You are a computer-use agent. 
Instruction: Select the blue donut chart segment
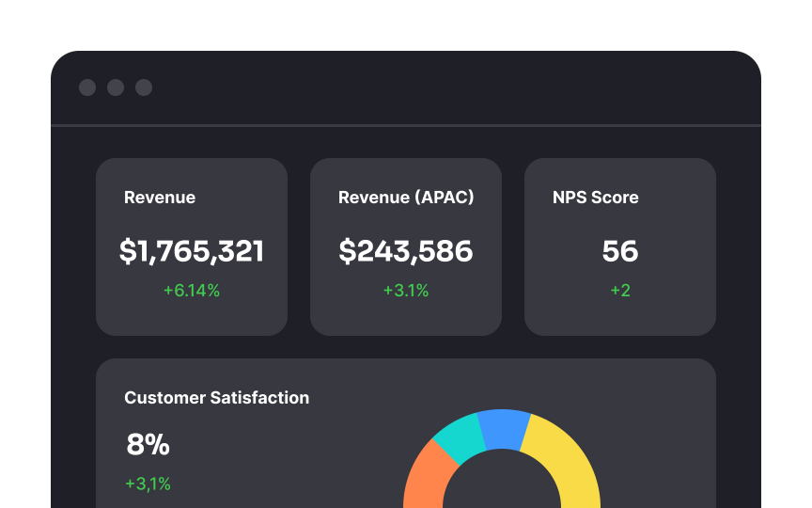pyautogui.click(x=503, y=429)
